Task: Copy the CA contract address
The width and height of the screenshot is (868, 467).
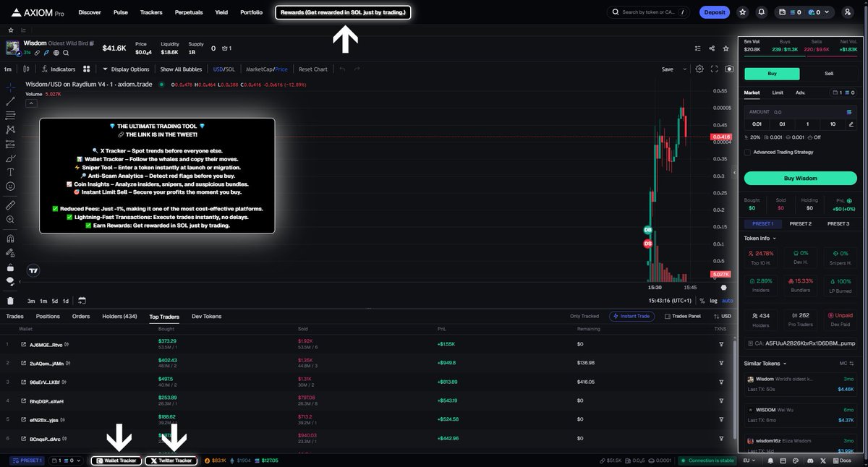Action: tap(801, 344)
